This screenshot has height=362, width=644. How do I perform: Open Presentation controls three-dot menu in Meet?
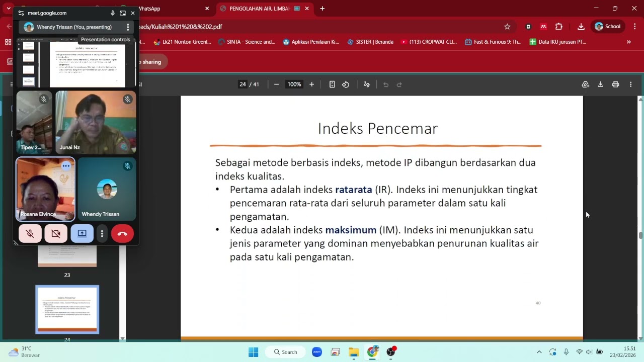click(128, 27)
